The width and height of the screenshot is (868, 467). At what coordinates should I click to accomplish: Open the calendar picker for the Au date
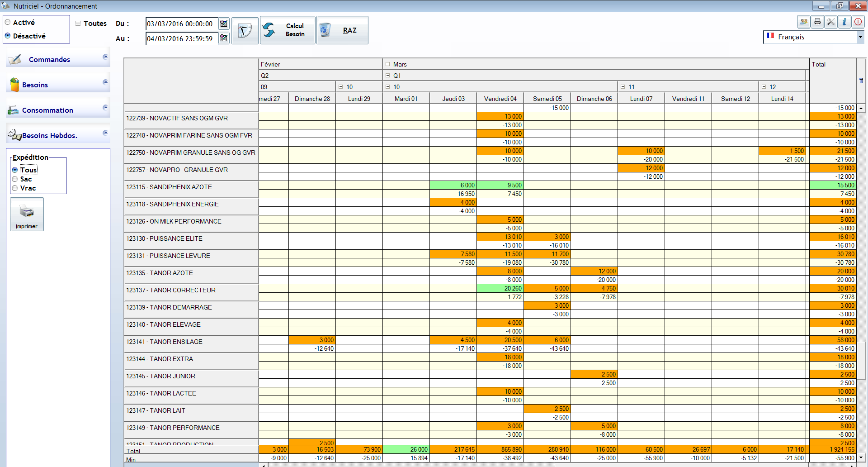224,38
